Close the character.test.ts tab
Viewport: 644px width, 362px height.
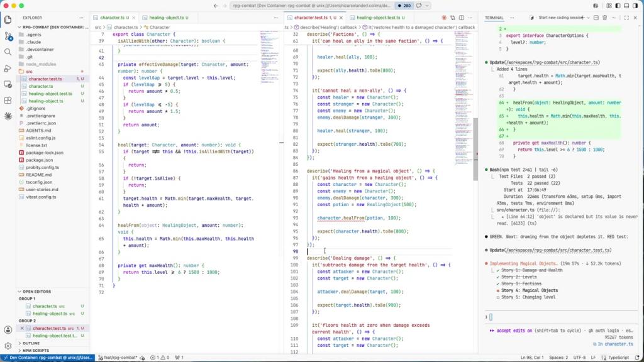pyautogui.click(x=341, y=18)
